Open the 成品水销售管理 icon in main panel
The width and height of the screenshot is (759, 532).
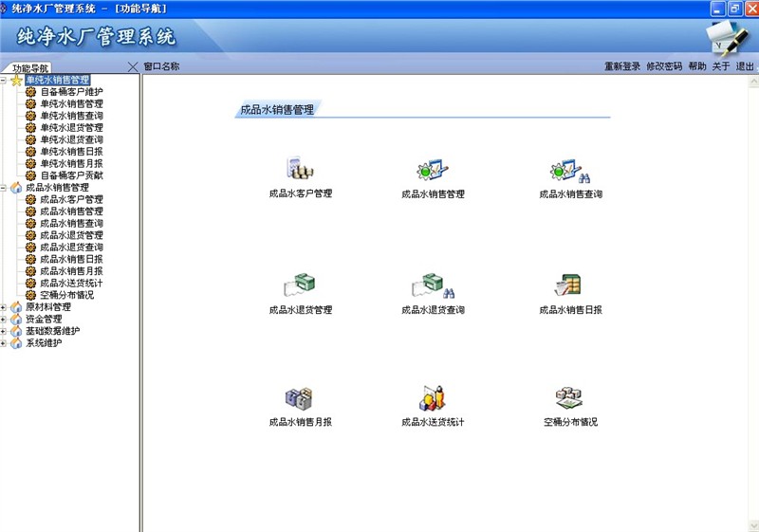click(433, 172)
